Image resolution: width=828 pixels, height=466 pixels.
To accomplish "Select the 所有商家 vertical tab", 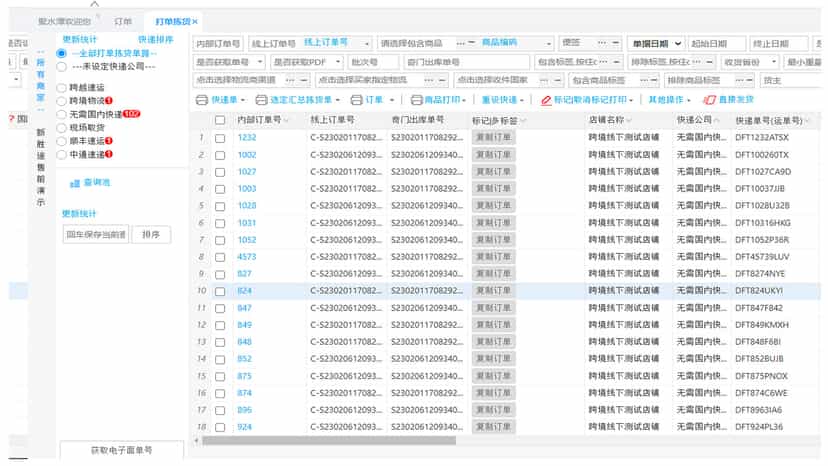I will (41, 80).
